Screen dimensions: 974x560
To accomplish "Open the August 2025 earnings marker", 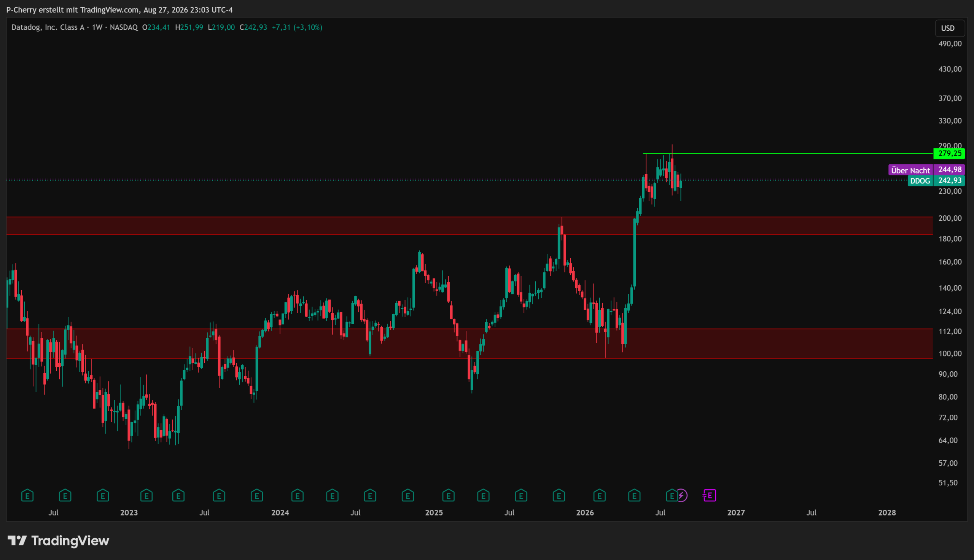I will coord(521,495).
